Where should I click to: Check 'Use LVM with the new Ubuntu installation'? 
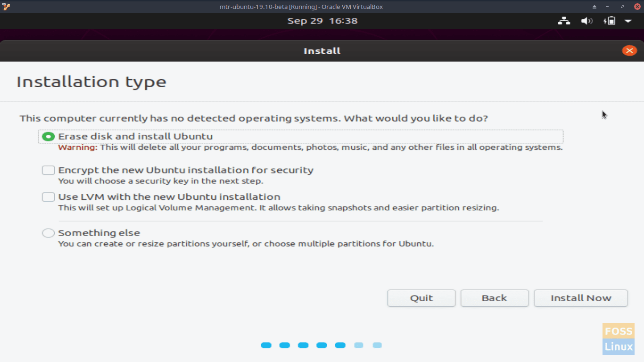point(48,197)
